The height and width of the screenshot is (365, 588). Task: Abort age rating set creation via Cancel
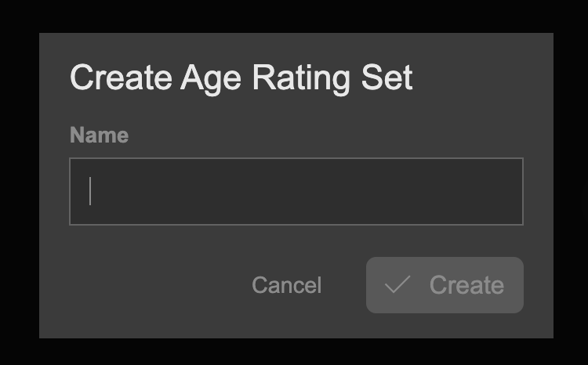tap(286, 285)
